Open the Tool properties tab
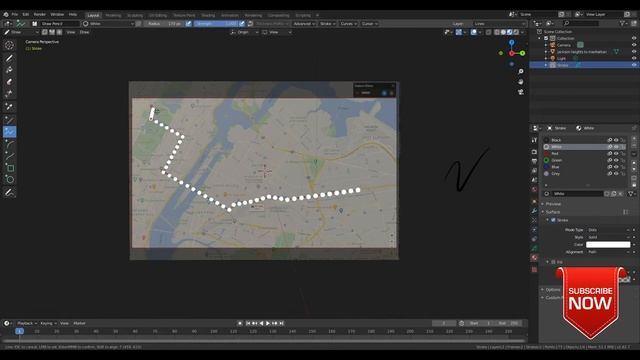The width and height of the screenshot is (640, 360). click(534, 140)
